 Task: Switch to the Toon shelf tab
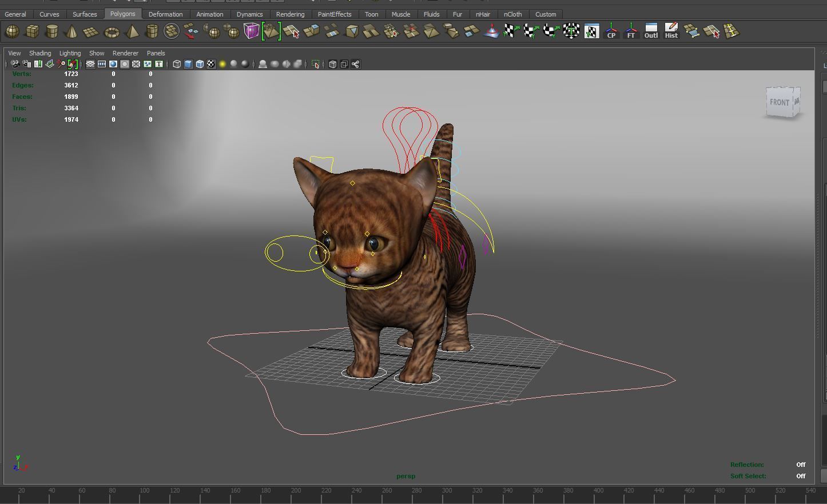372,14
